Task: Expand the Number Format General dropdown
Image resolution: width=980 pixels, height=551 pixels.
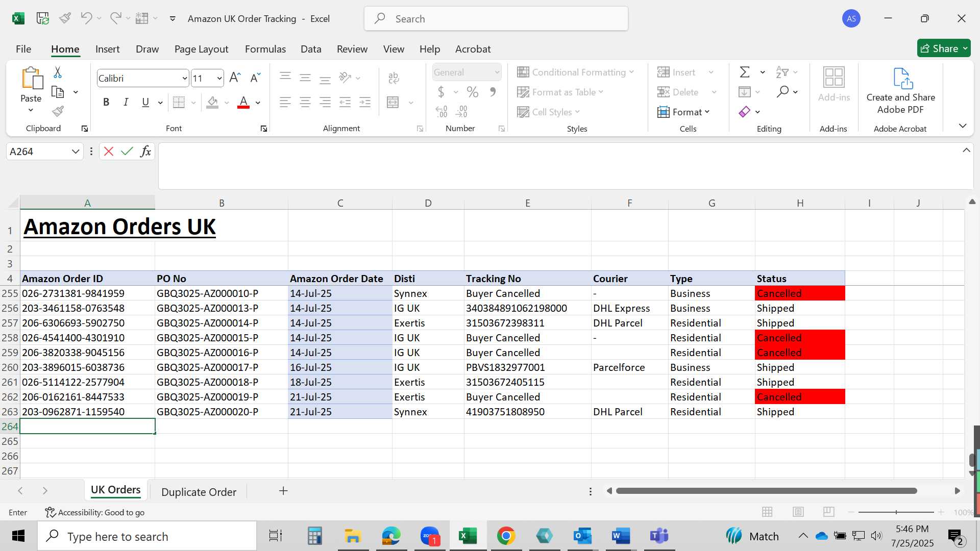Action: click(x=497, y=72)
